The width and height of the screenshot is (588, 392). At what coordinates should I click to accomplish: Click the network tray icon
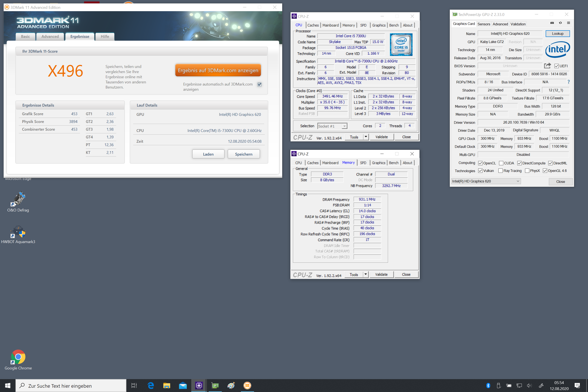[519, 386]
